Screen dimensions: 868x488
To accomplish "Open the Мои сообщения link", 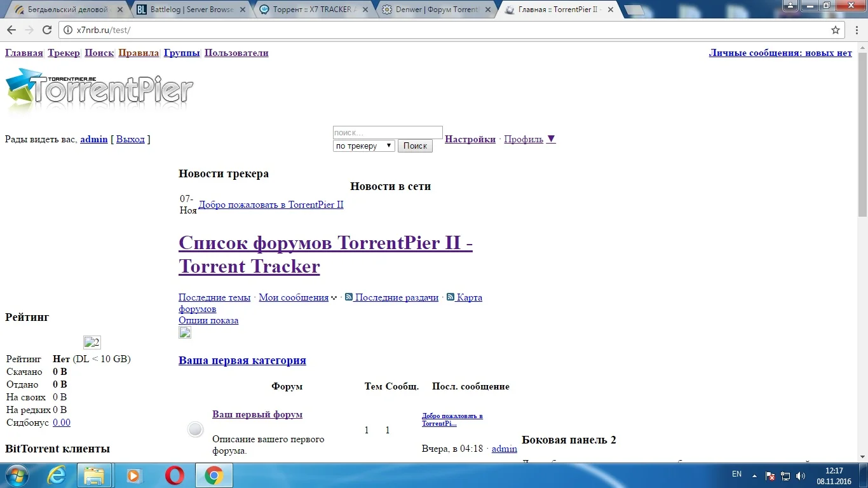I will pyautogui.click(x=294, y=297).
